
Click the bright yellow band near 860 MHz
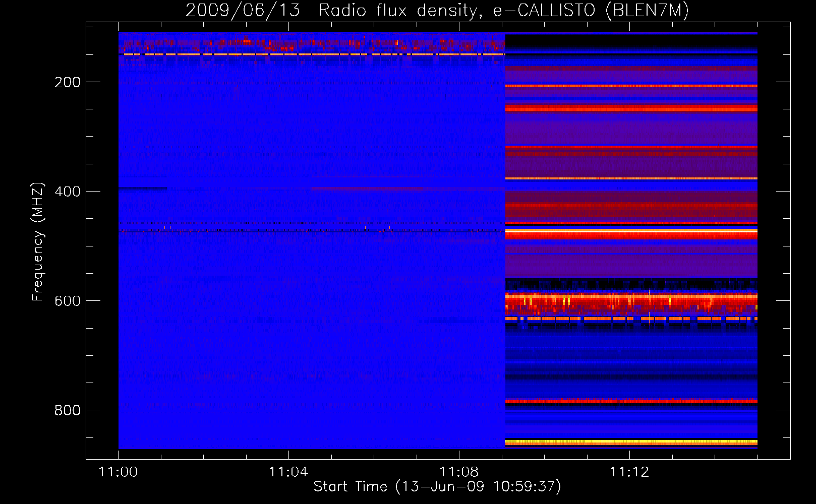[631, 442]
